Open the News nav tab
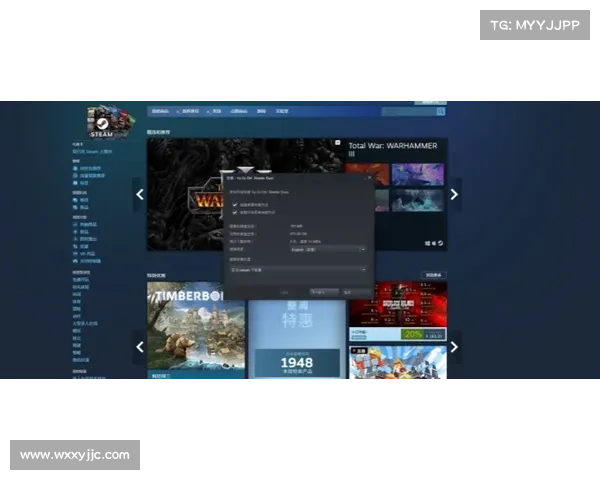 261,111
